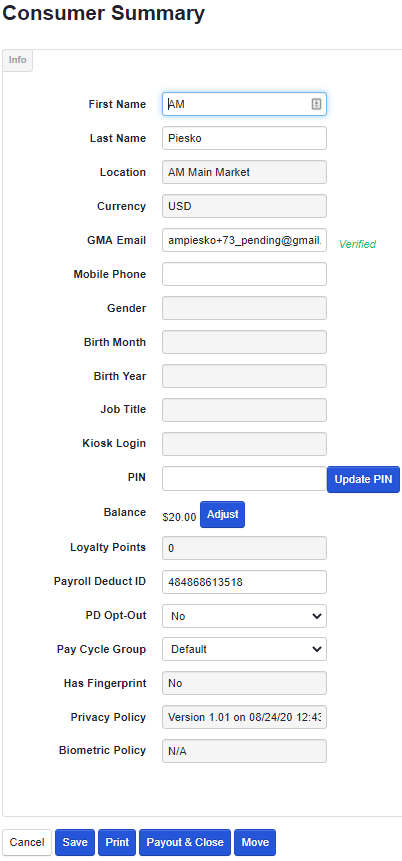402x861 pixels.
Task: Adjust the consumer balance
Action: tap(222, 515)
